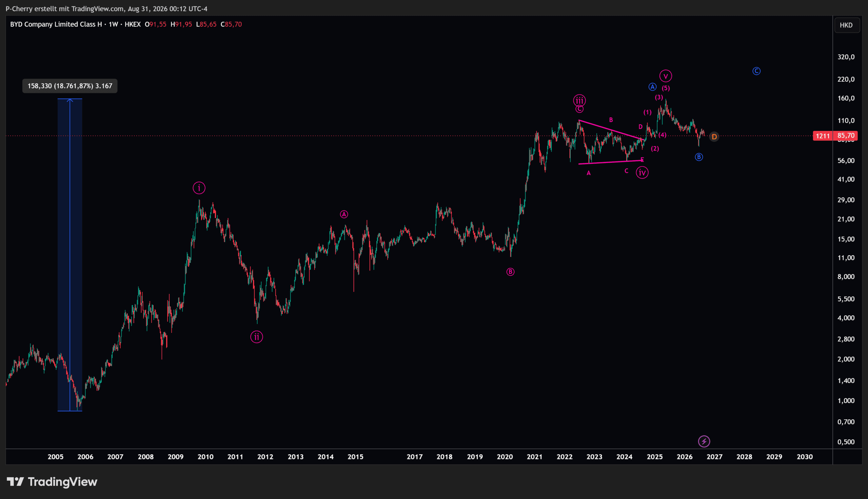The image size is (868, 499).
Task: Click the 2010 year on time axis
Action: click(x=205, y=457)
